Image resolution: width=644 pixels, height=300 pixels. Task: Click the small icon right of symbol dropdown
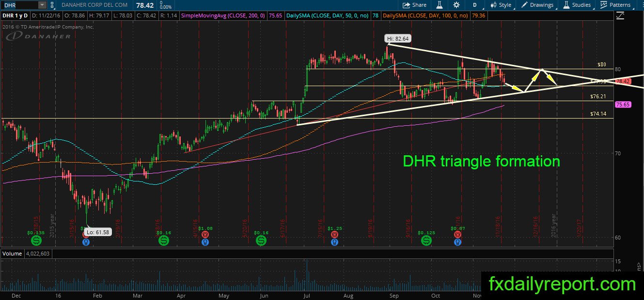pyautogui.click(x=52, y=5)
